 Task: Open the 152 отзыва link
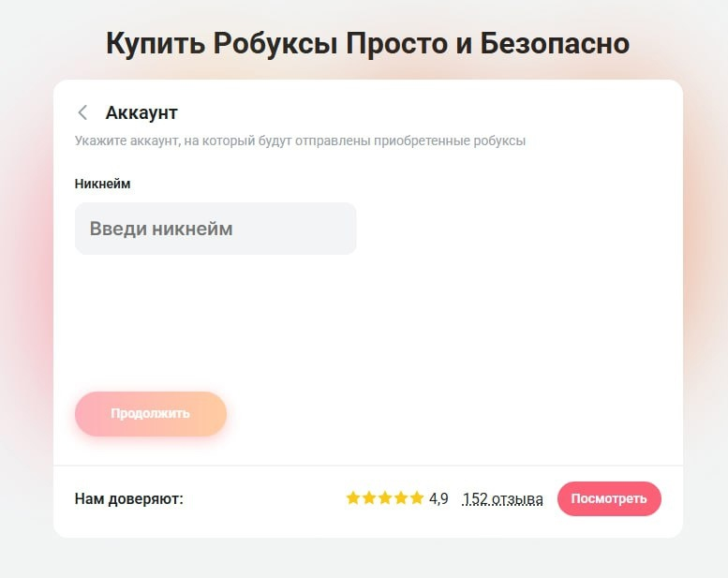502,498
